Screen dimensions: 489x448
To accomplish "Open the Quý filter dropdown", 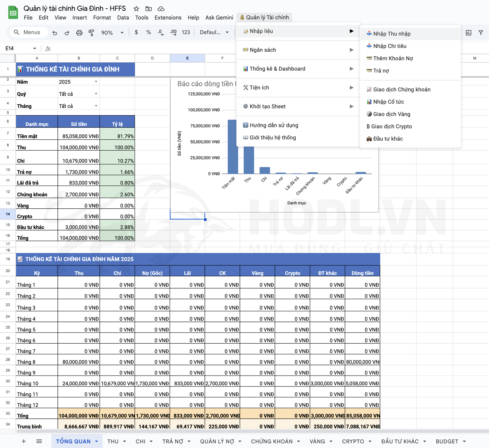I will coord(96,94).
